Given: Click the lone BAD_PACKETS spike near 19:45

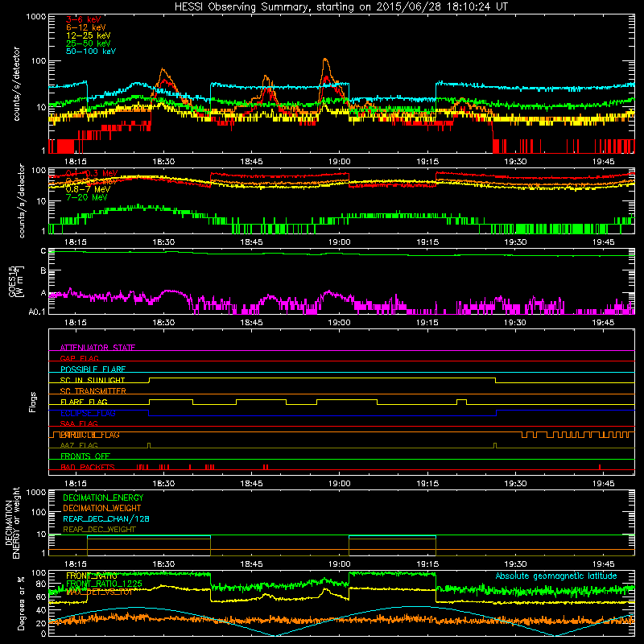Looking at the screenshot, I should tap(600, 467).
